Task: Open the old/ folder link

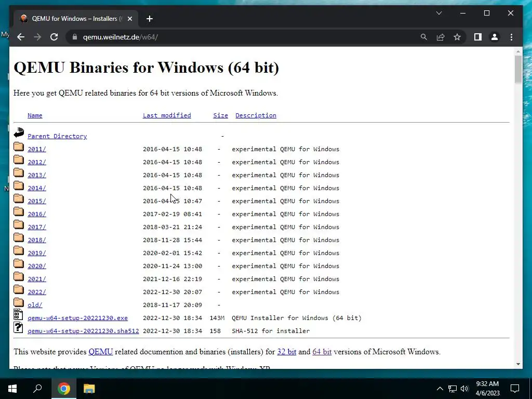Action: click(x=35, y=305)
